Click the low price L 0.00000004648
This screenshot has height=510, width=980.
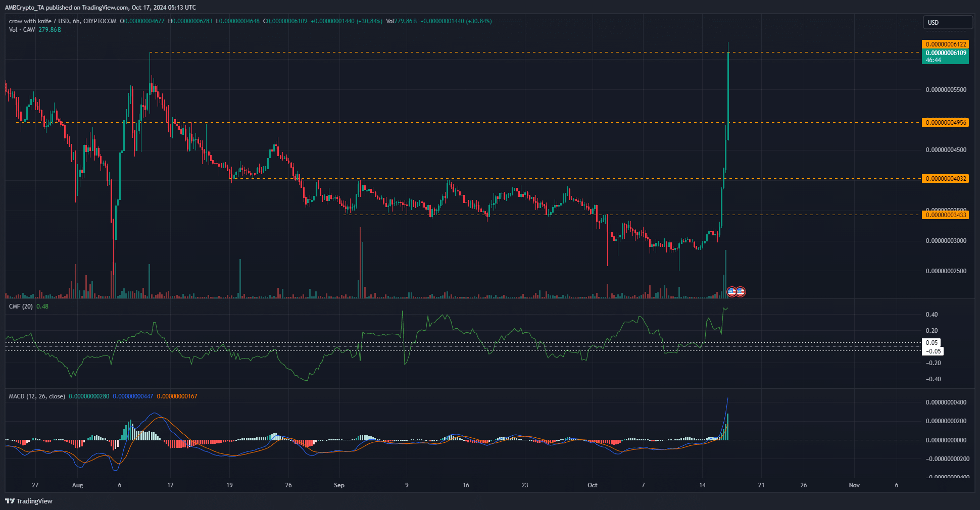click(x=237, y=21)
